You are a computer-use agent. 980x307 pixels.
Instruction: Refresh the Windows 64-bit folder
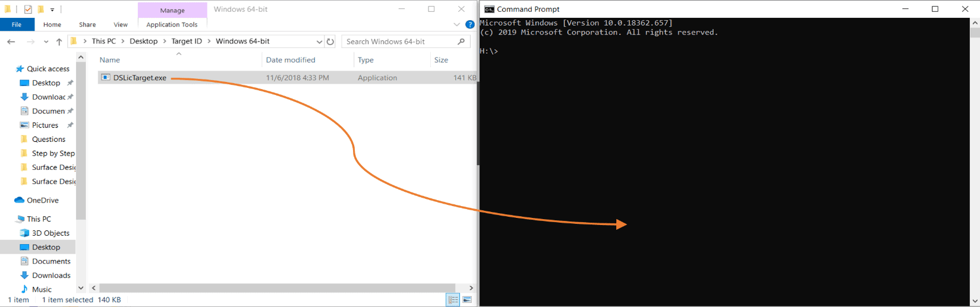(x=330, y=42)
